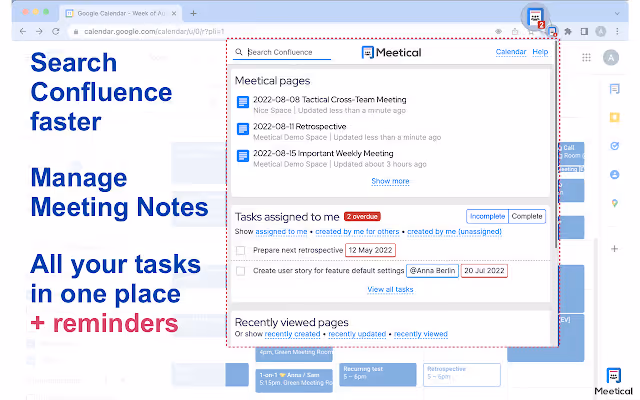Screen dimensions: 640x400
Task: Click the eye icon in the address bar
Action: 498,31
